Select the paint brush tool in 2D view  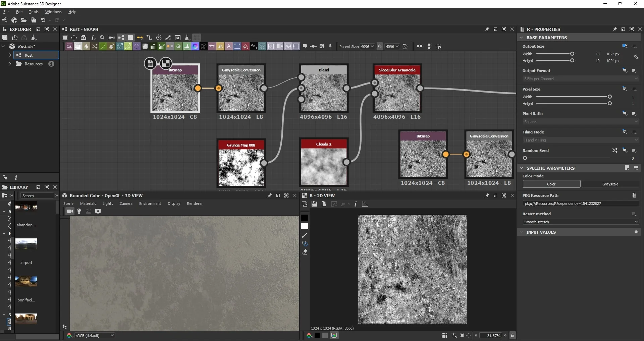(x=305, y=235)
